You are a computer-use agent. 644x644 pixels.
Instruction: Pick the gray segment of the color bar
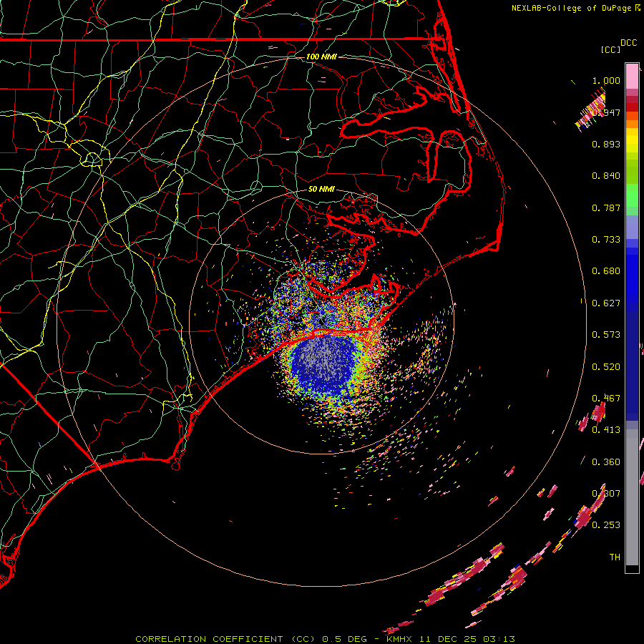point(632,497)
